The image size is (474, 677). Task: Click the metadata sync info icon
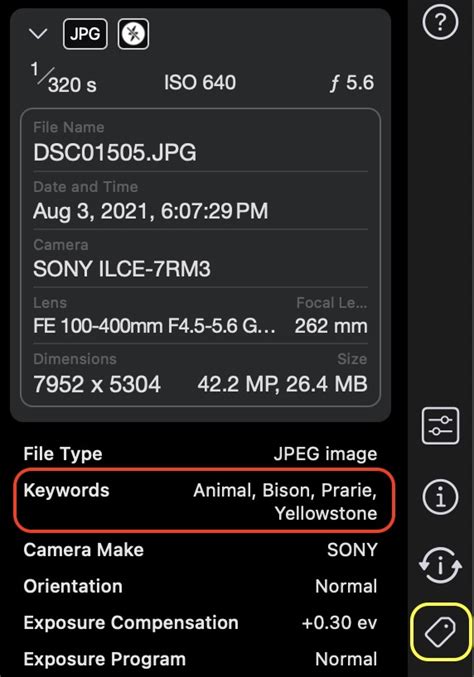[x=440, y=565]
